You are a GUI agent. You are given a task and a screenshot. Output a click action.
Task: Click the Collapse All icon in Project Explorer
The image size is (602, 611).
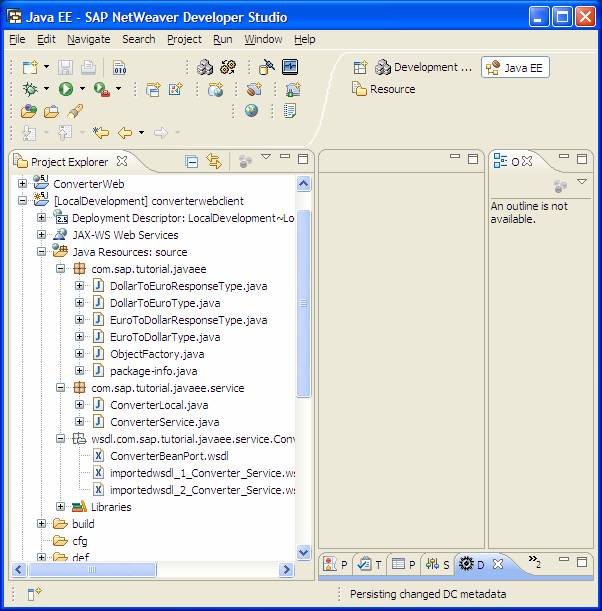pos(192,161)
